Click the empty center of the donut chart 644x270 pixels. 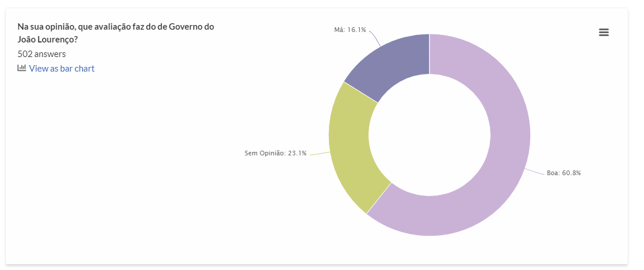pos(430,135)
